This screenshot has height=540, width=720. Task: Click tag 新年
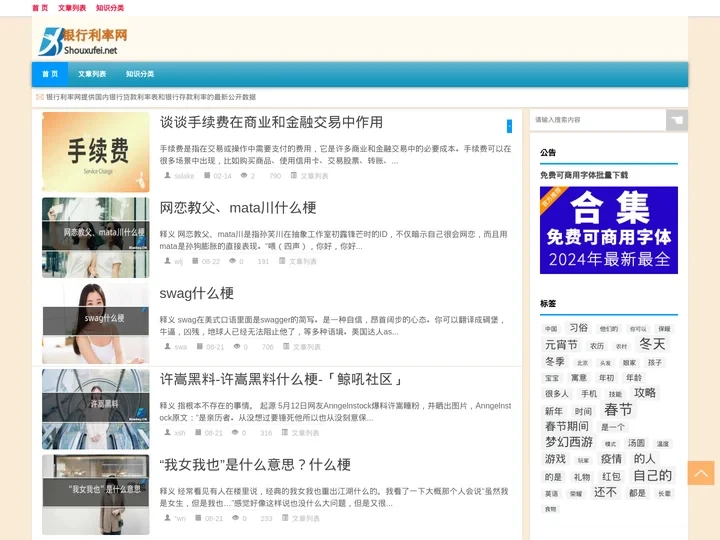coord(553,411)
